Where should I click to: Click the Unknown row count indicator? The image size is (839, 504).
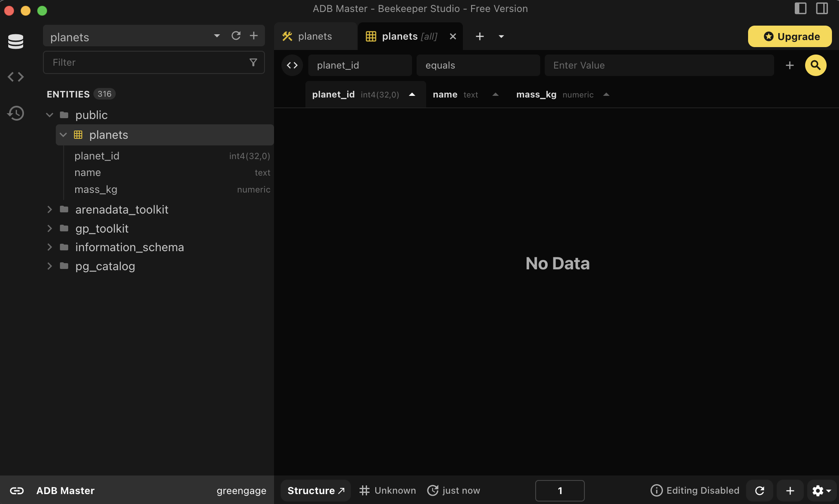coord(388,490)
